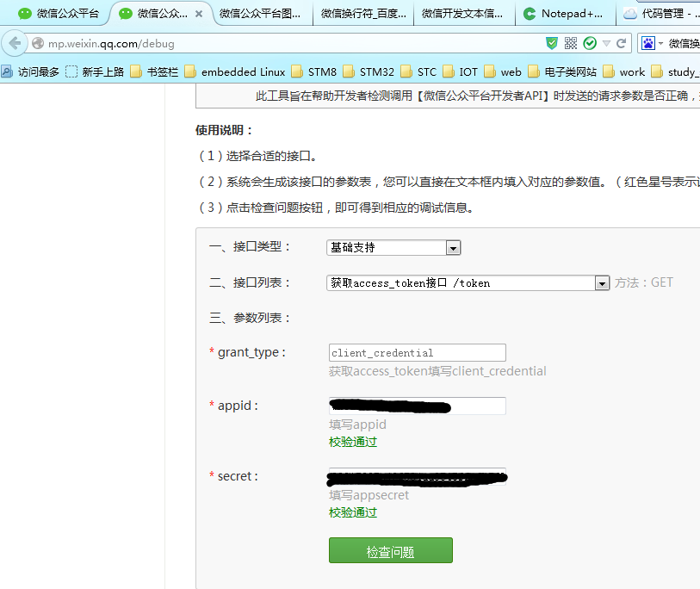700x589 pixels.
Task: Click the URL address bar mp.weixin.qq.com/debug
Action: (x=284, y=43)
